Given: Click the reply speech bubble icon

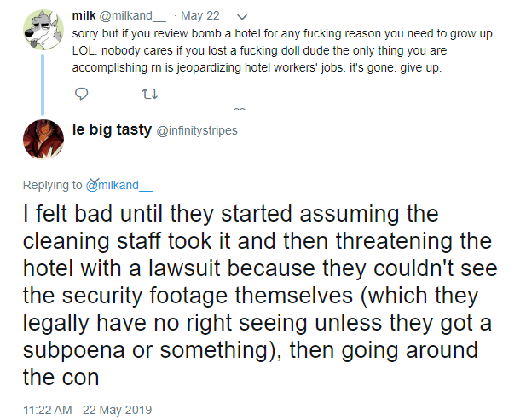Looking at the screenshot, I should click(82, 92).
